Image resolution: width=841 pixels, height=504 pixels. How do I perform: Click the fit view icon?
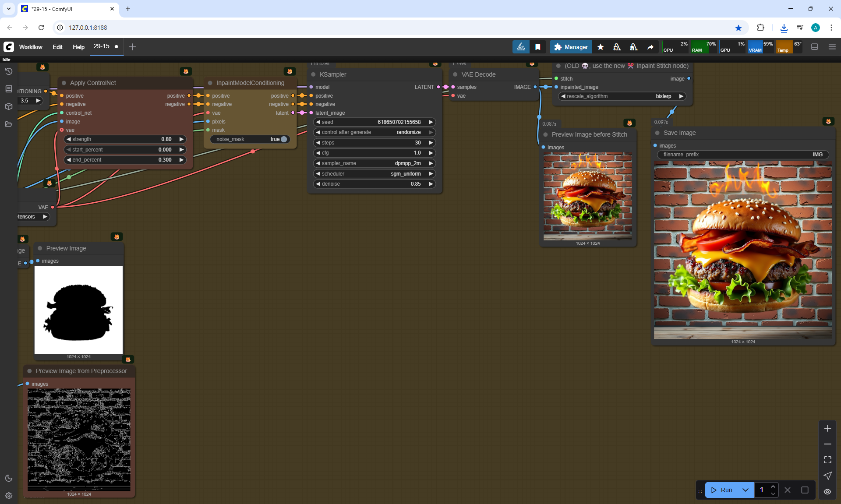[x=827, y=460]
